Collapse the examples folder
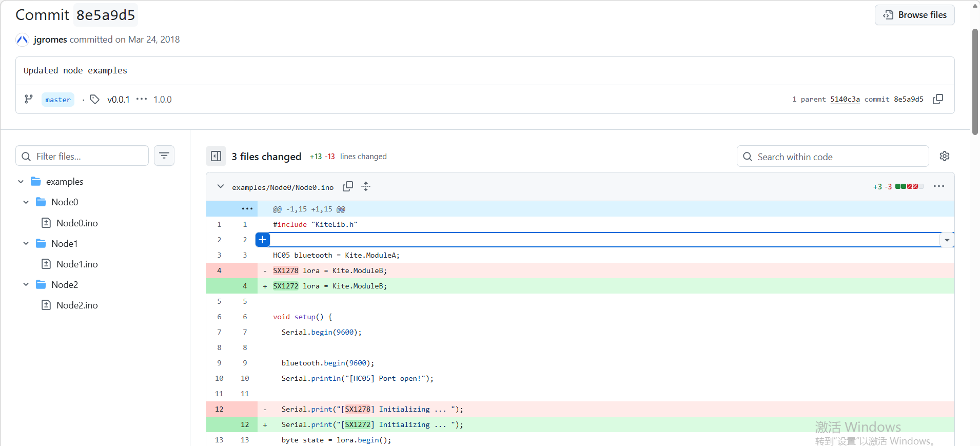Image resolution: width=980 pixels, height=446 pixels. pos(21,182)
